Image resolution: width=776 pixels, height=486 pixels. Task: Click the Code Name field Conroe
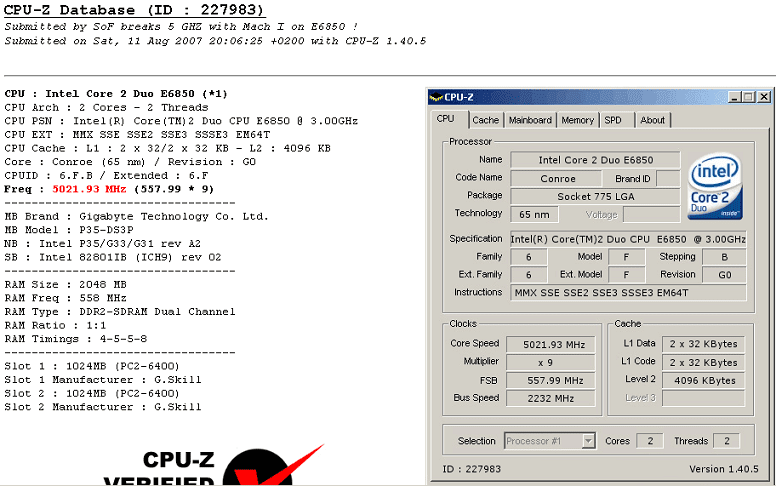coord(556,179)
